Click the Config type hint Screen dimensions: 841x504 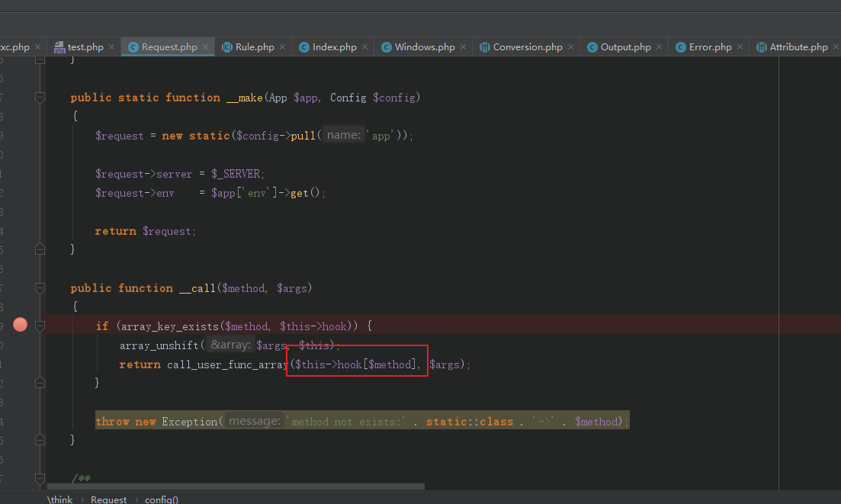(348, 98)
